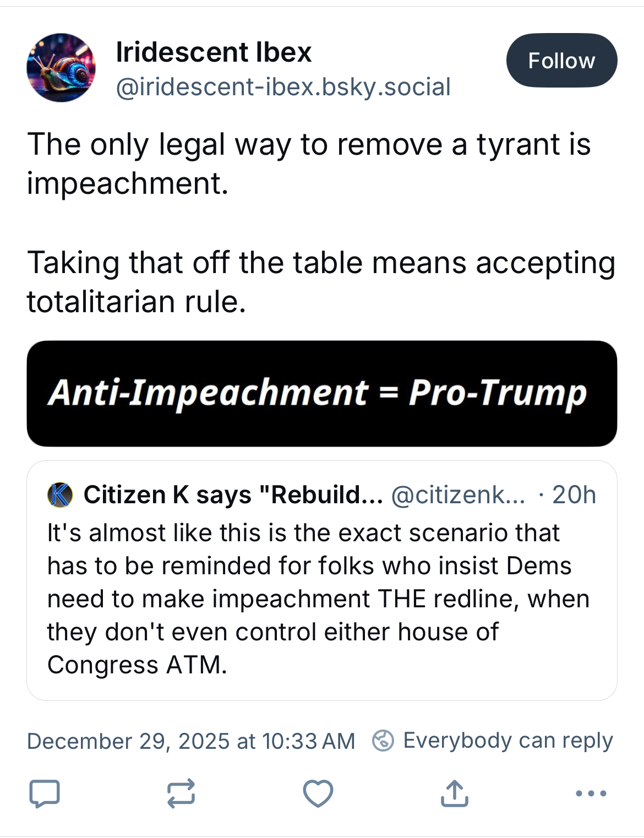Click the Everybody can reply label
Screen dimensions: 644x838
[x=507, y=741]
